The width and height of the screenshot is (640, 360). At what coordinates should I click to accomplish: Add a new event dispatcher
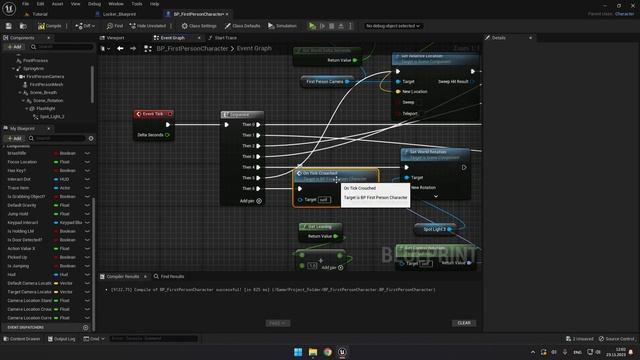coord(85,327)
